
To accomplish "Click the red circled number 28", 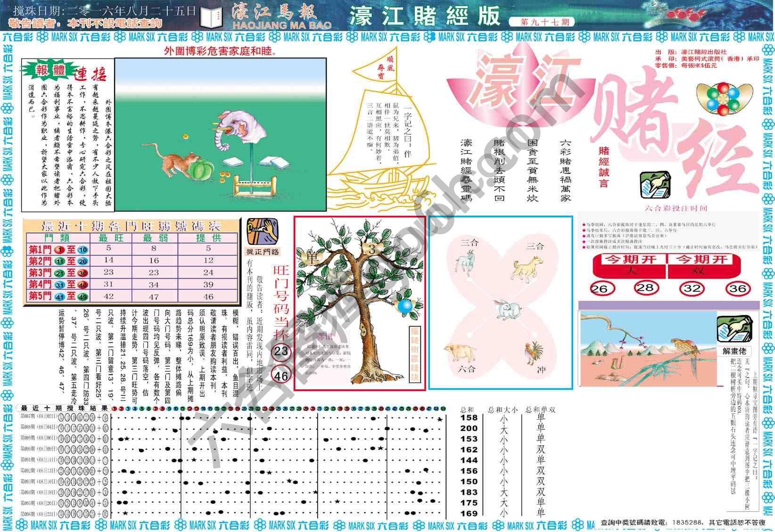I will (645, 287).
